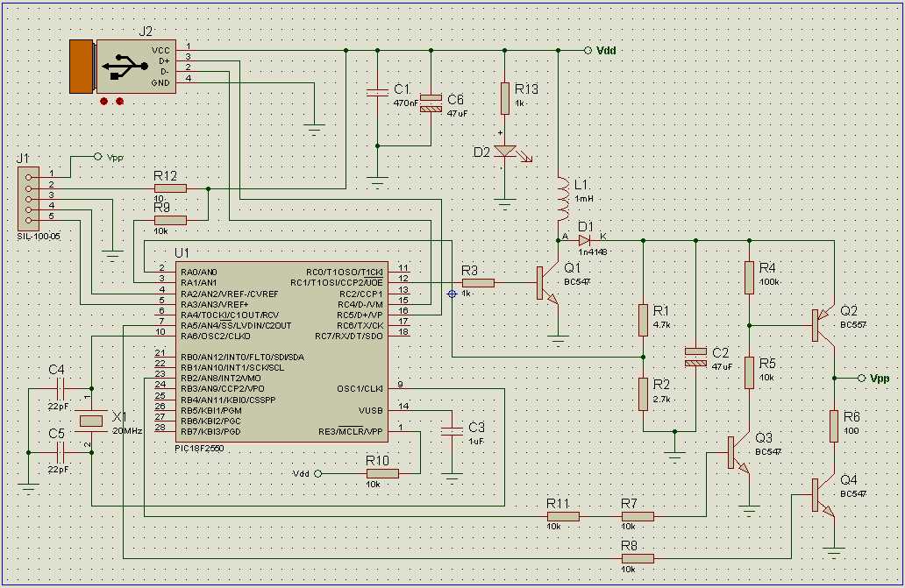Select resistor R3 at Q1 base

(478, 283)
